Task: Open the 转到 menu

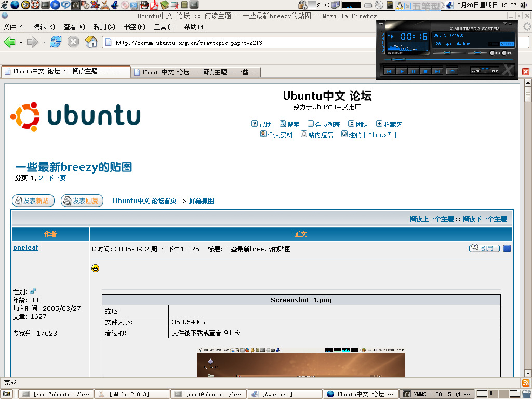Action: (x=104, y=27)
